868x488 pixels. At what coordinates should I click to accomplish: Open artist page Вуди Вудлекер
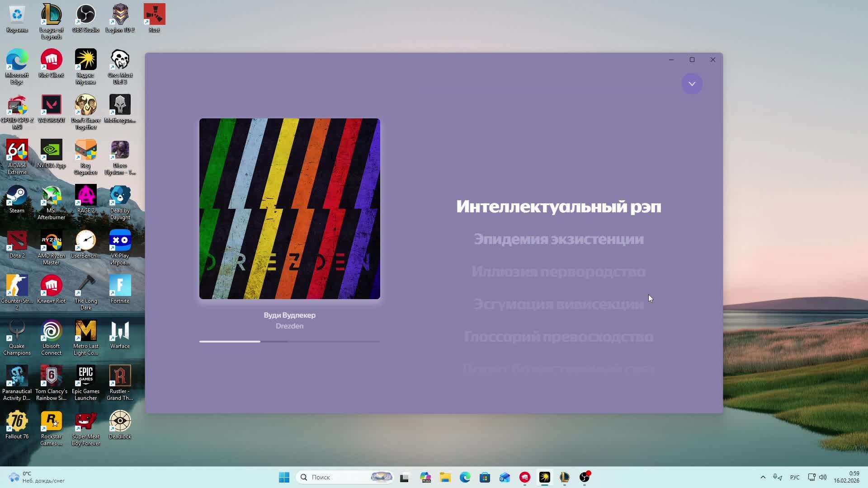point(290,315)
